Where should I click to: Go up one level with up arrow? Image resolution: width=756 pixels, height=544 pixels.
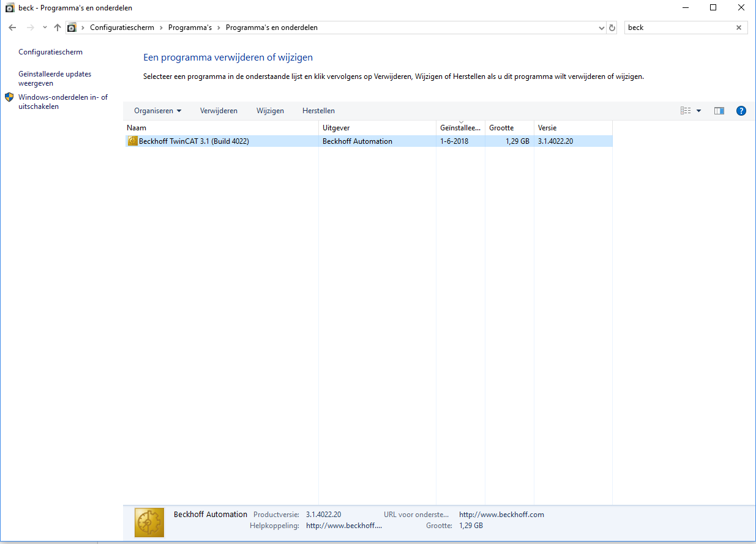click(58, 28)
